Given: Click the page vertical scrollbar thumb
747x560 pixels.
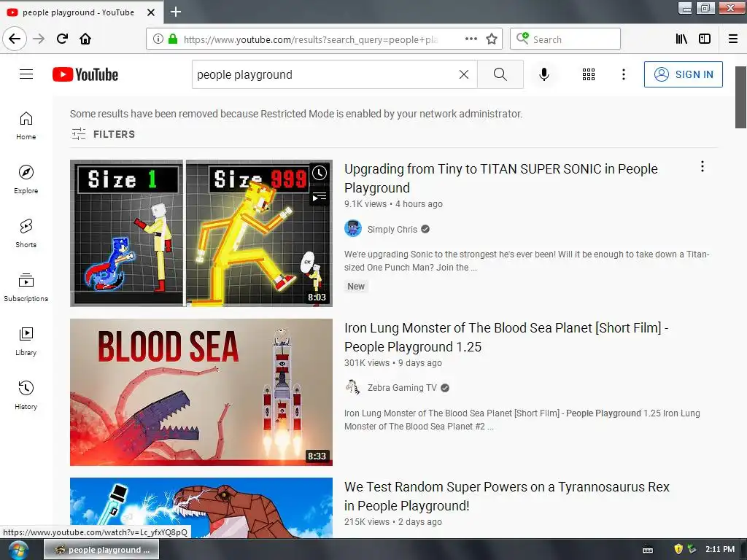Looking at the screenshot, I should point(740,98).
